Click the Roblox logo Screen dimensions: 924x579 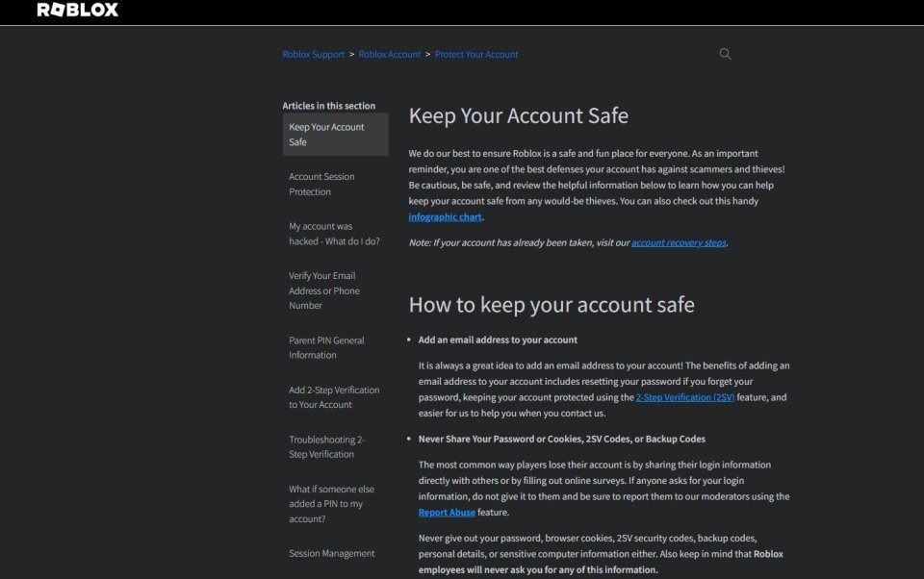76,10
